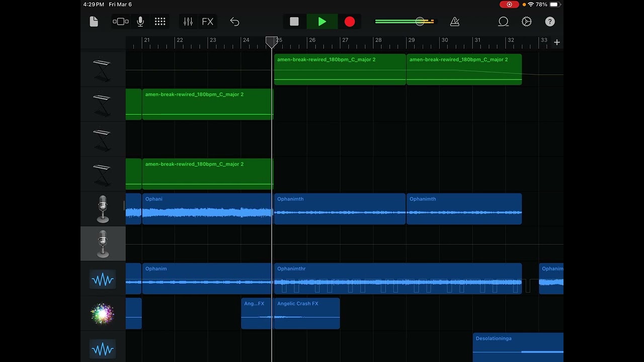644x362 pixels.
Task: Select the colorful sparkle track header icon
Action: [103, 314]
